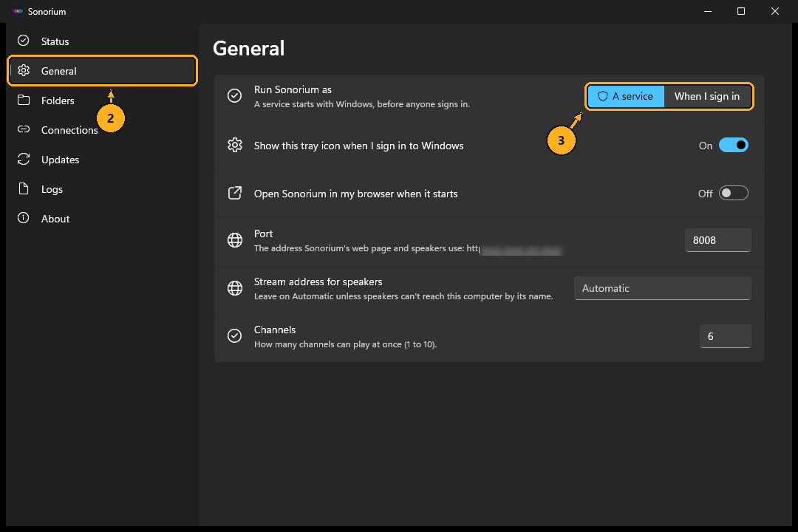
Task: Click Open Sonorium in my browser label
Action: 355,194
